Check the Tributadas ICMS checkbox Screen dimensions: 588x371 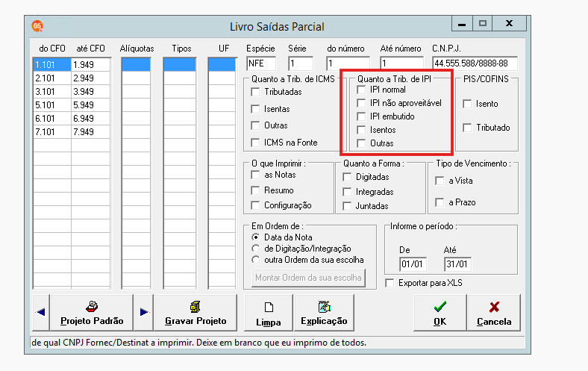(255, 92)
